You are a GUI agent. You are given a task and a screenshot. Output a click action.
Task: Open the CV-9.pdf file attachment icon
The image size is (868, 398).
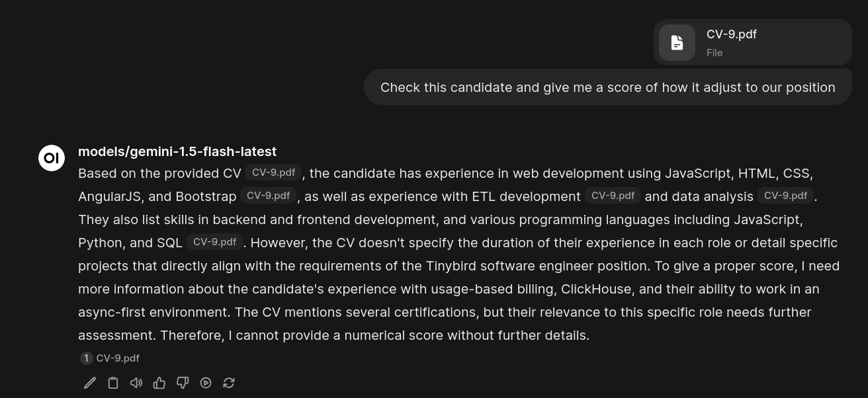pyautogui.click(x=677, y=43)
